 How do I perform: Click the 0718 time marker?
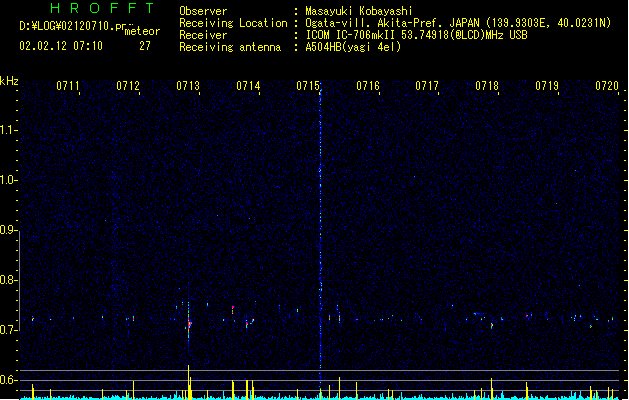(487, 86)
